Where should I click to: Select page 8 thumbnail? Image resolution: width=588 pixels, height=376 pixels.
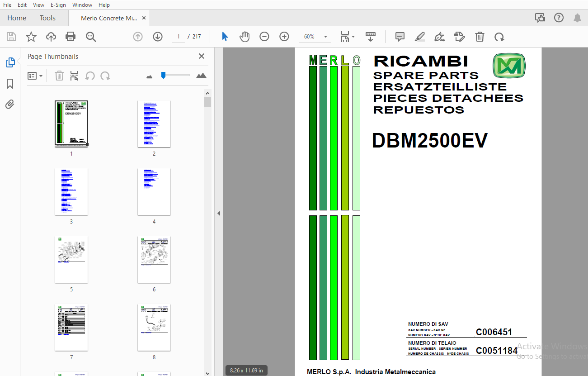(154, 327)
